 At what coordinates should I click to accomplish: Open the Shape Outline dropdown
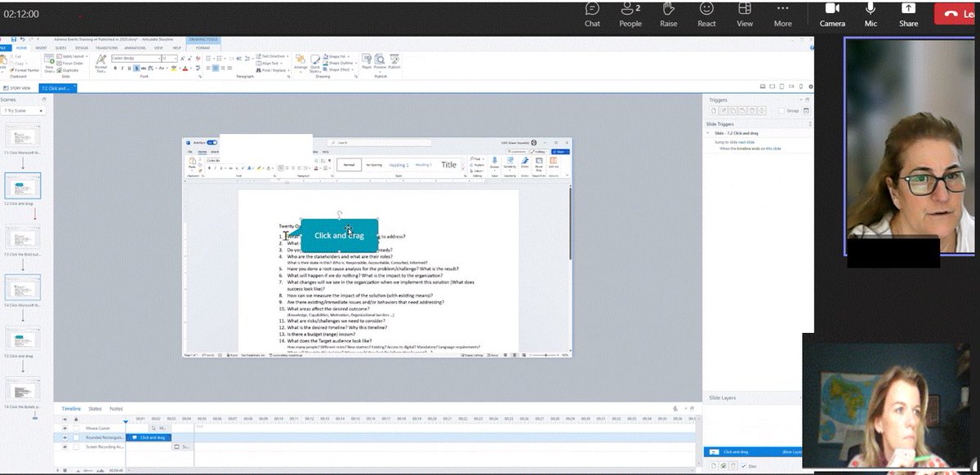pos(341,64)
